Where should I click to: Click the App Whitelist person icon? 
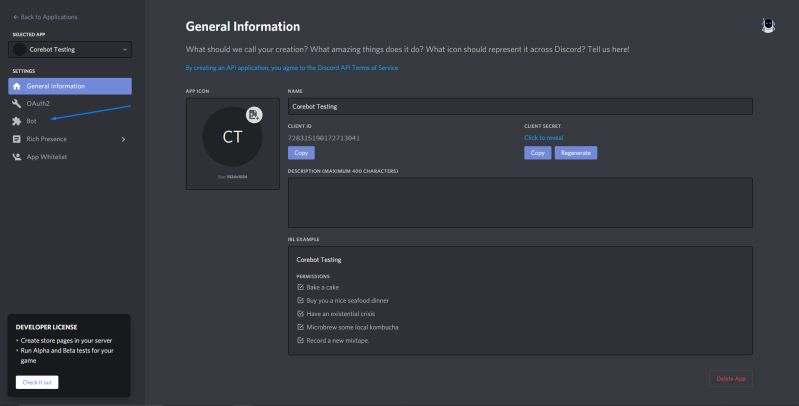[x=16, y=157]
